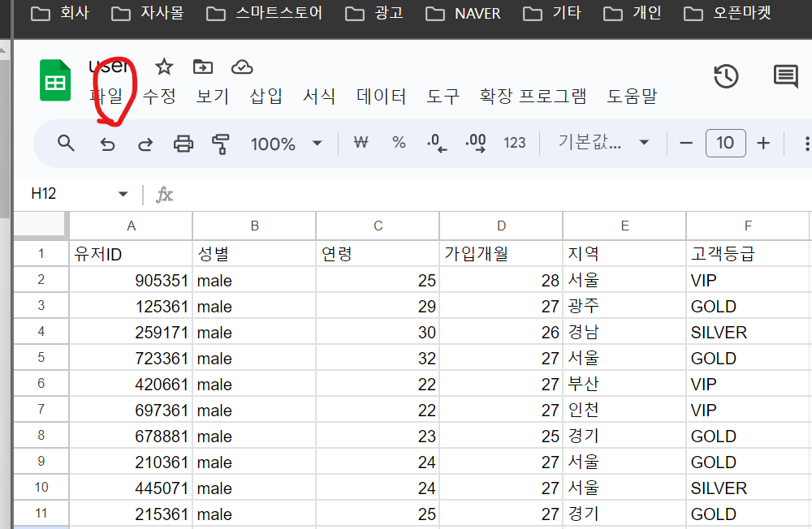Select the 유저ID header cell

tap(131, 254)
